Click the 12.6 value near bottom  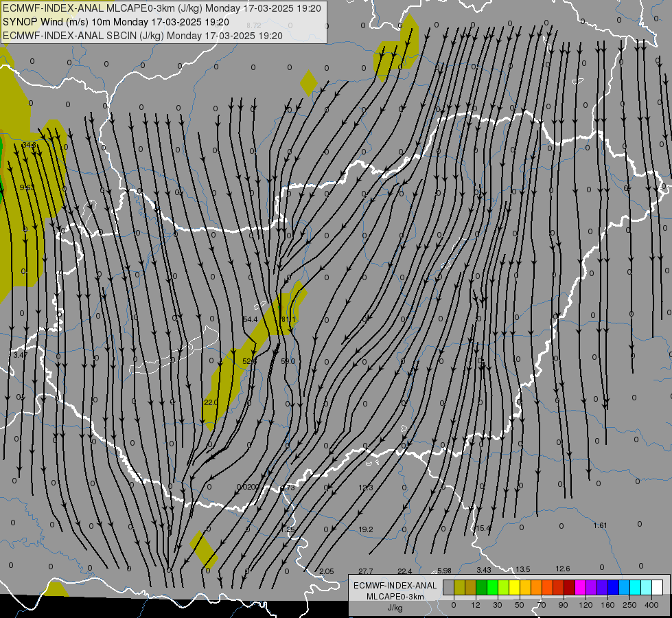pos(563,569)
